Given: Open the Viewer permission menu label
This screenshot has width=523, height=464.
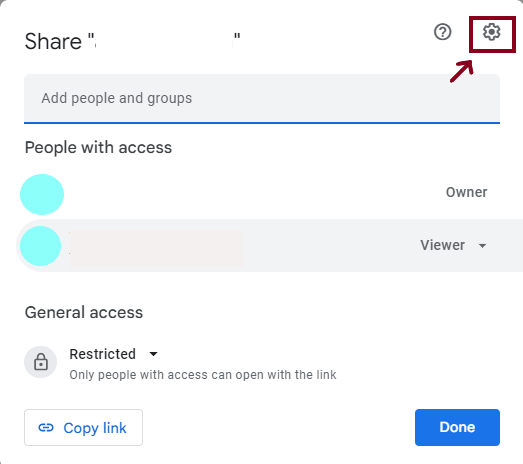Looking at the screenshot, I should click(x=442, y=245).
